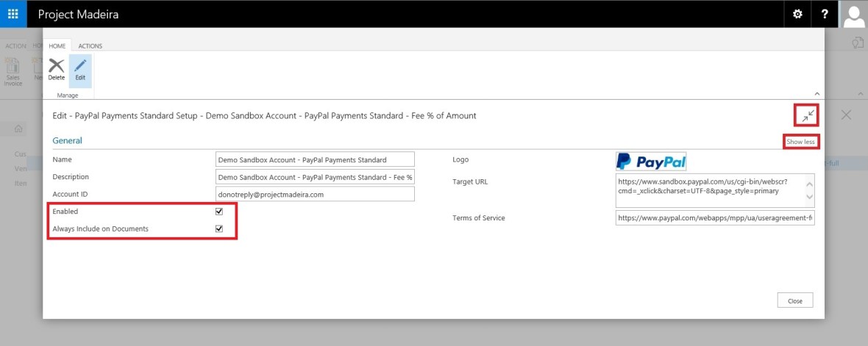Collapse the ribbon with the chevron
The height and width of the screenshot is (346, 868).
point(817,94)
